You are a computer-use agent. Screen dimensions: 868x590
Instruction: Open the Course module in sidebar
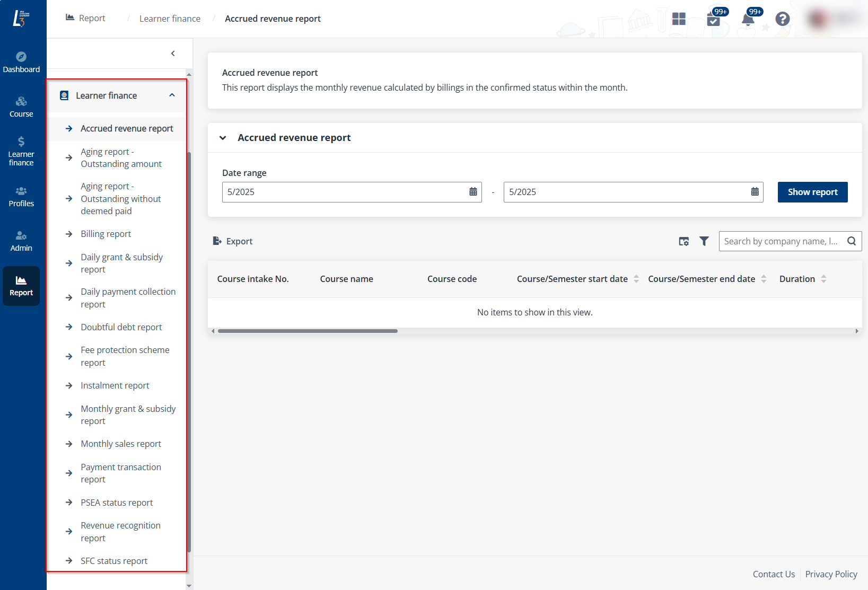(21, 107)
